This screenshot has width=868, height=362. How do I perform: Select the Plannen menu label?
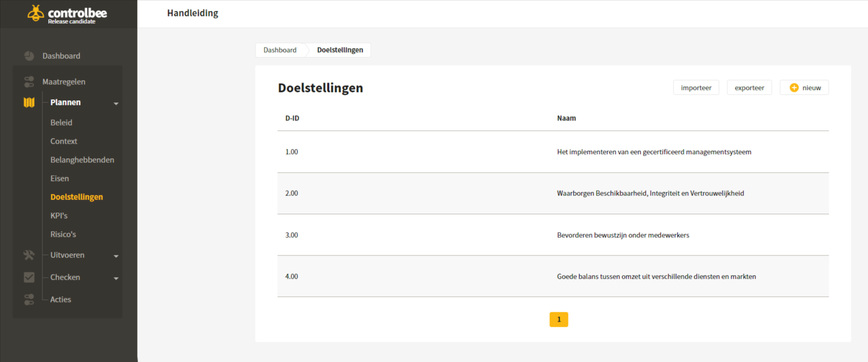click(x=65, y=102)
